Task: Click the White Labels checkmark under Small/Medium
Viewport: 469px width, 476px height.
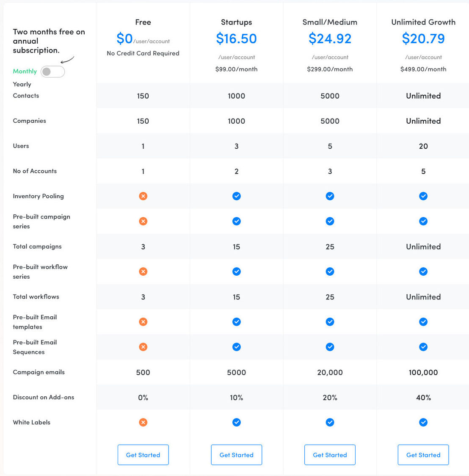Action: (330, 422)
